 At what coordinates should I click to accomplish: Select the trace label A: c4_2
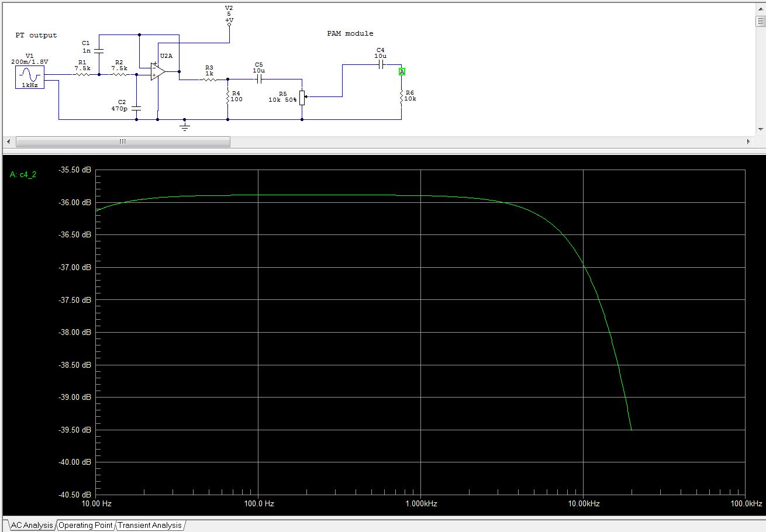23,174
